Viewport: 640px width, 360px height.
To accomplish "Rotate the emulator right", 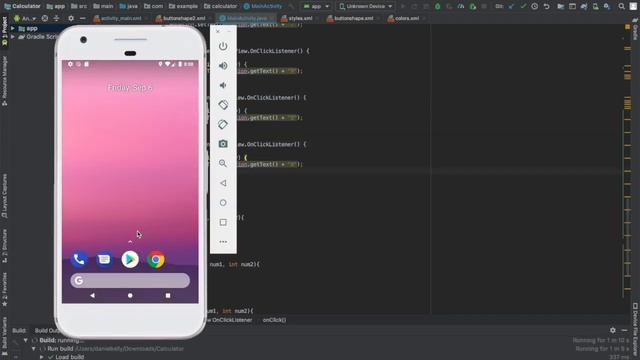I will pos(223,124).
